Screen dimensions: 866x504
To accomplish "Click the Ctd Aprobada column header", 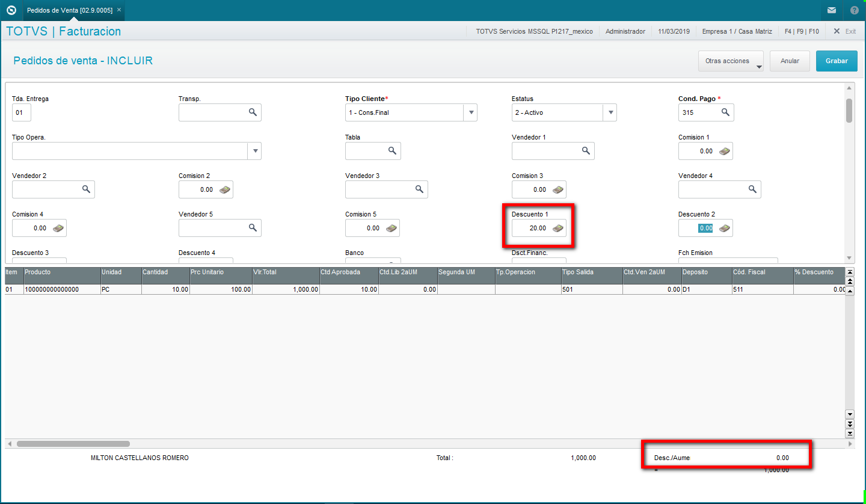I will 349,275.
